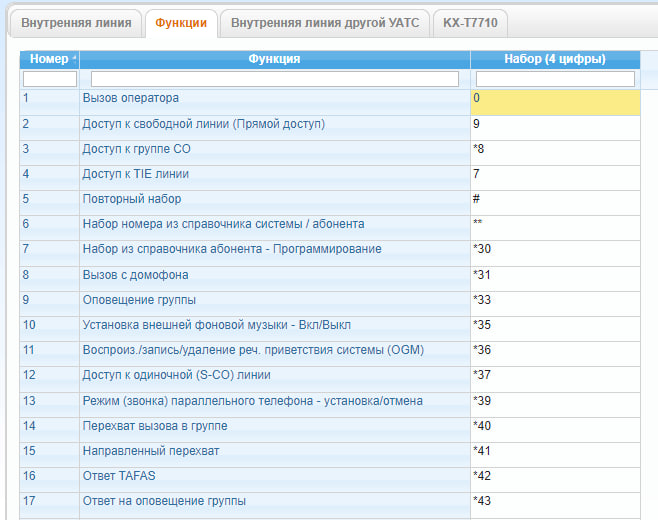Edit the dial code # cell
The width and height of the screenshot is (658, 520).
tap(555, 203)
